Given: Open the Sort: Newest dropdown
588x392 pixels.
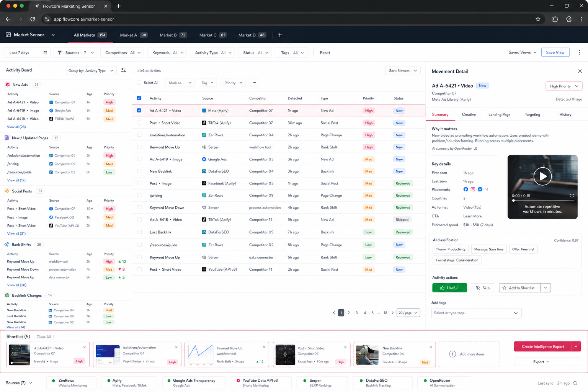Looking at the screenshot, I should pos(403,71).
